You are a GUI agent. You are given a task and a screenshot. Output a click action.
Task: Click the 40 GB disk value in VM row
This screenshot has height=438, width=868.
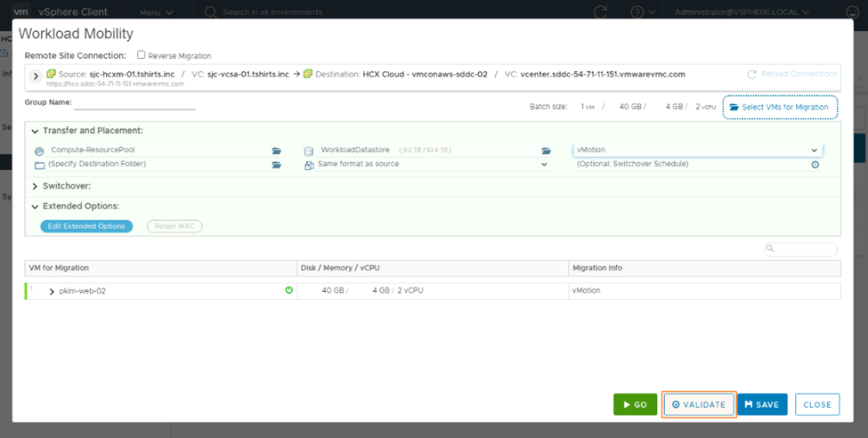point(333,291)
